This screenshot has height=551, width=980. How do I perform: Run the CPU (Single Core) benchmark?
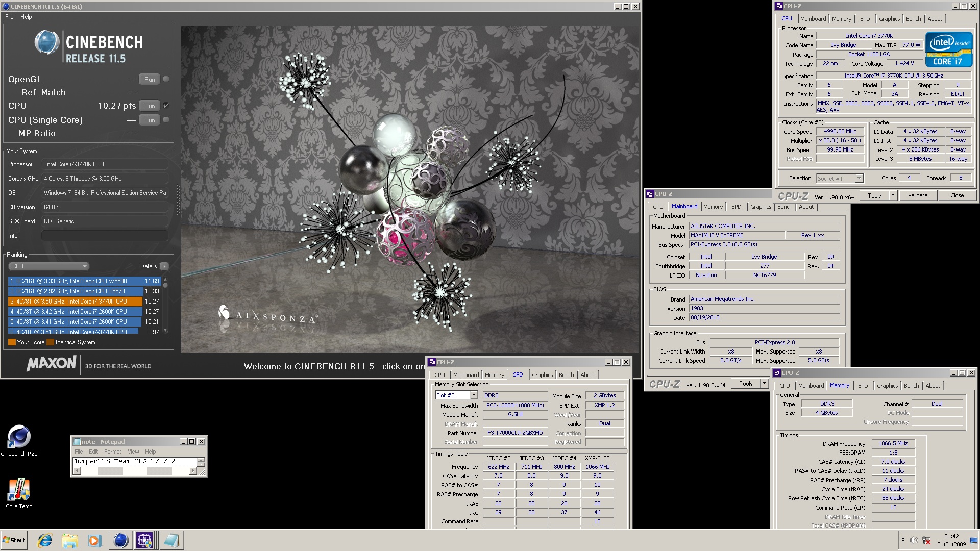[150, 120]
